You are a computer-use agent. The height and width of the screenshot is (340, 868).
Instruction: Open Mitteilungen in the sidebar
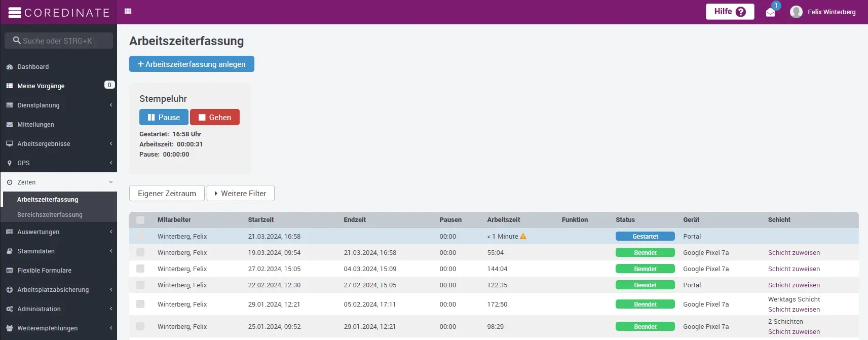(x=35, y=125)
